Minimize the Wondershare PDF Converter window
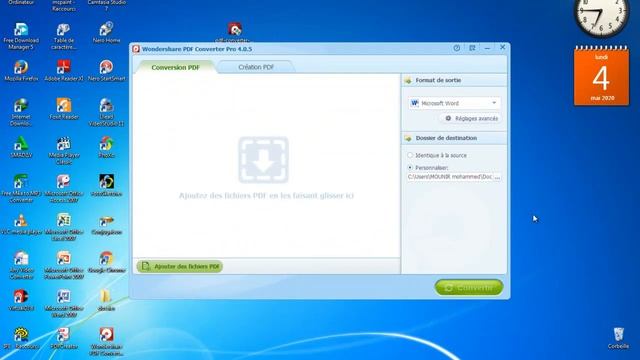Viewport: 640px width, 360px height. tap(487, 48)
